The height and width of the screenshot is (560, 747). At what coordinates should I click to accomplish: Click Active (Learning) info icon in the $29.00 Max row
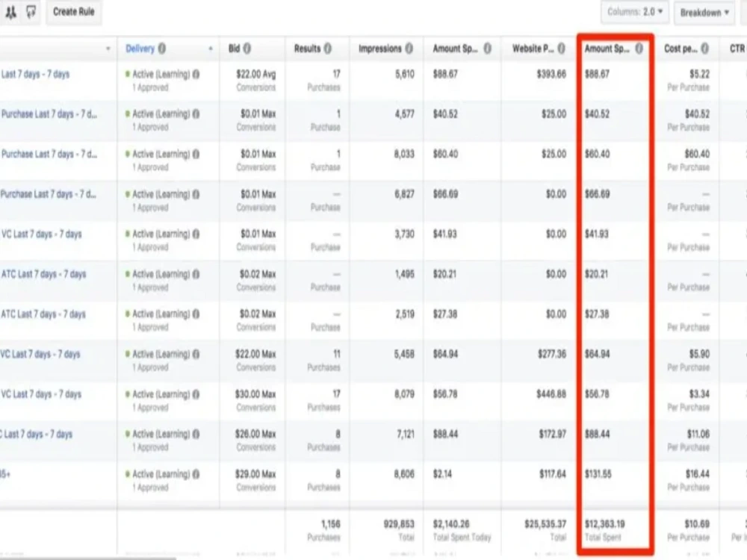196,474
